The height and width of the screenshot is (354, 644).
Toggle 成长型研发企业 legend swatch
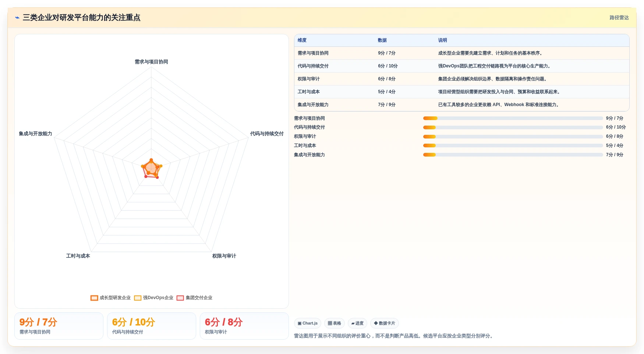pos(94,298)
